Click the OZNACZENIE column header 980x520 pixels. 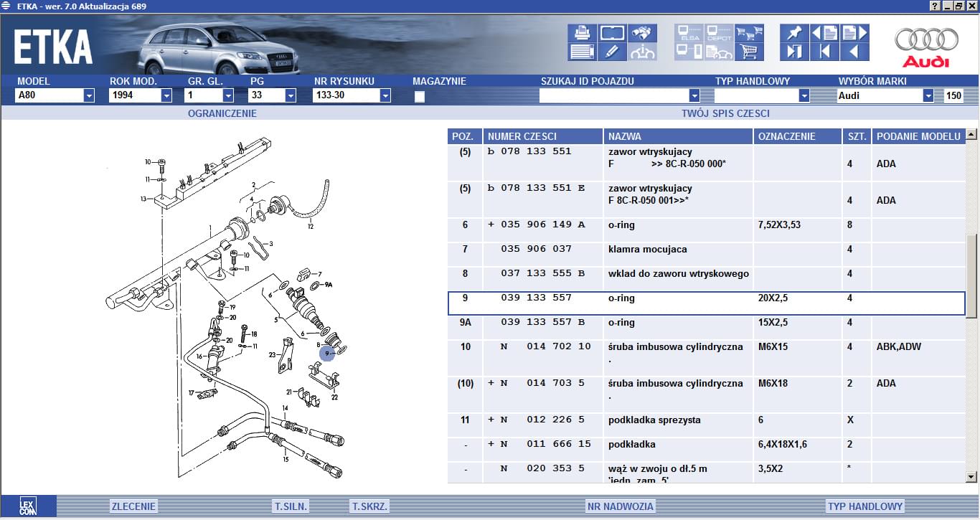pos(798,136)
